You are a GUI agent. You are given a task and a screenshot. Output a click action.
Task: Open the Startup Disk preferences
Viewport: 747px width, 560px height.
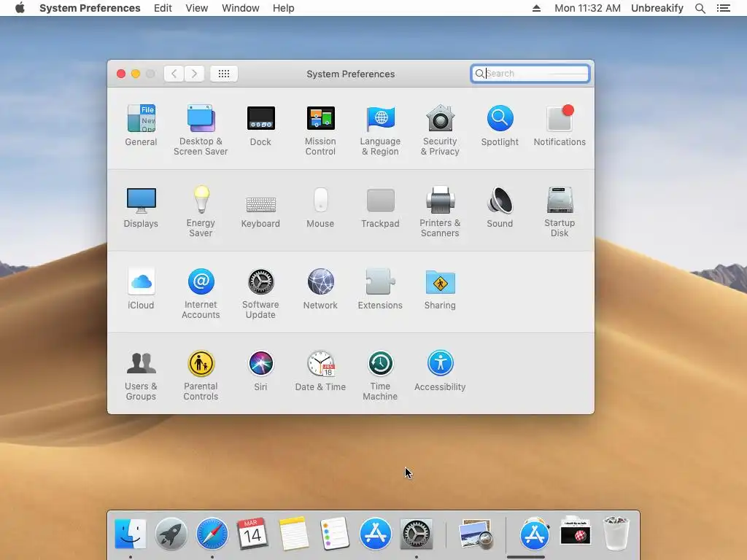[560, 212]
